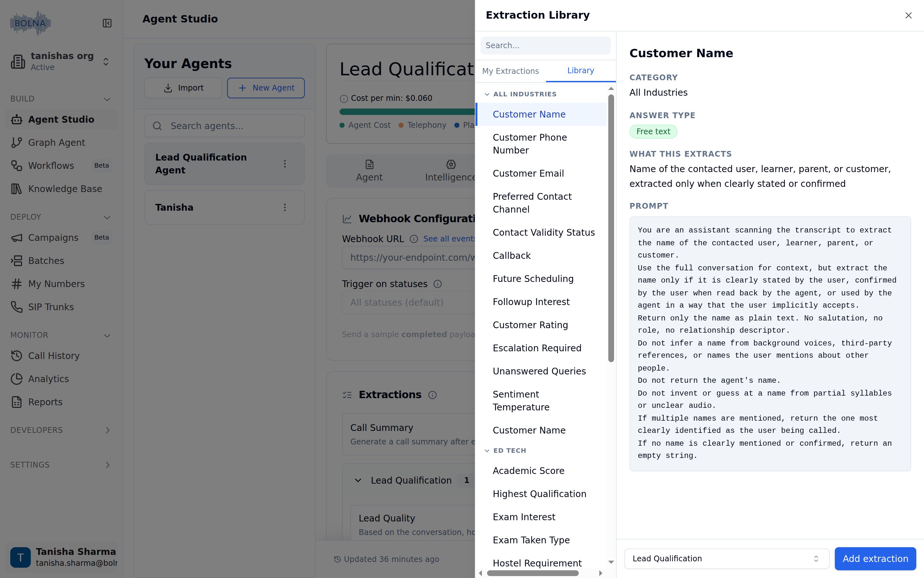Close the Extraction Library panel
The height and width of the screenshot is (578, 924).
point(908,16)
